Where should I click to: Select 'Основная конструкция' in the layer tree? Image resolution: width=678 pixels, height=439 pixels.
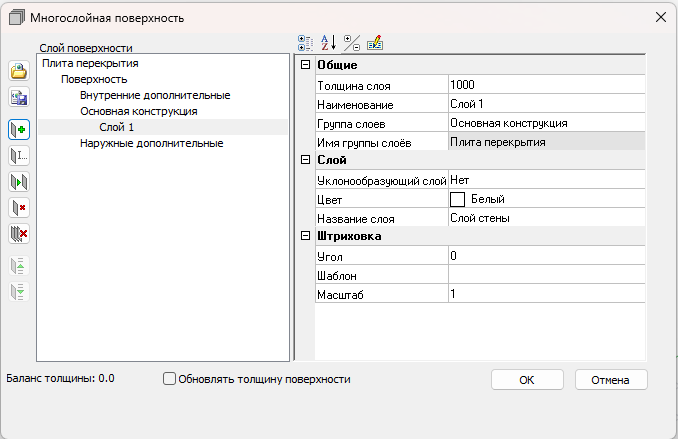tap(138, 111)
